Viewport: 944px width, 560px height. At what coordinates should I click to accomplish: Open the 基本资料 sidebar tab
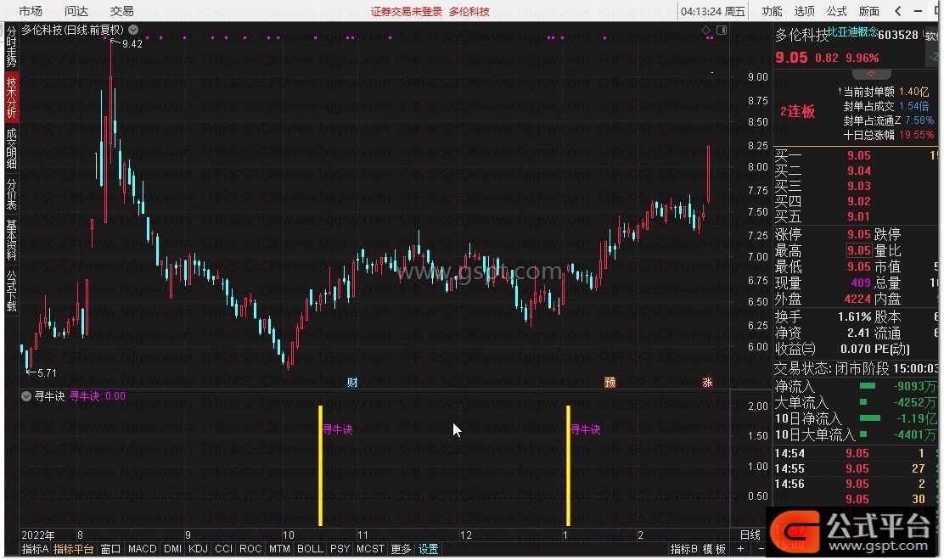tap(11, 240)
